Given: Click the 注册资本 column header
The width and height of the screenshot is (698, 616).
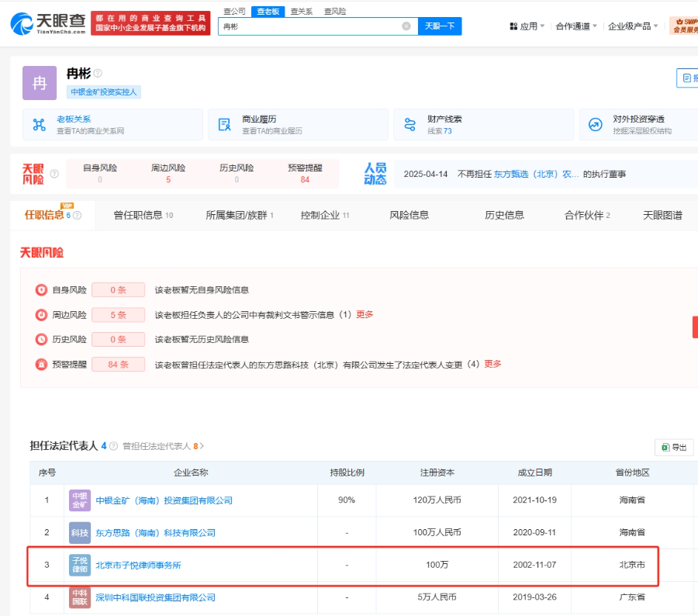Looking at the screenshot, I should (437, 472).
